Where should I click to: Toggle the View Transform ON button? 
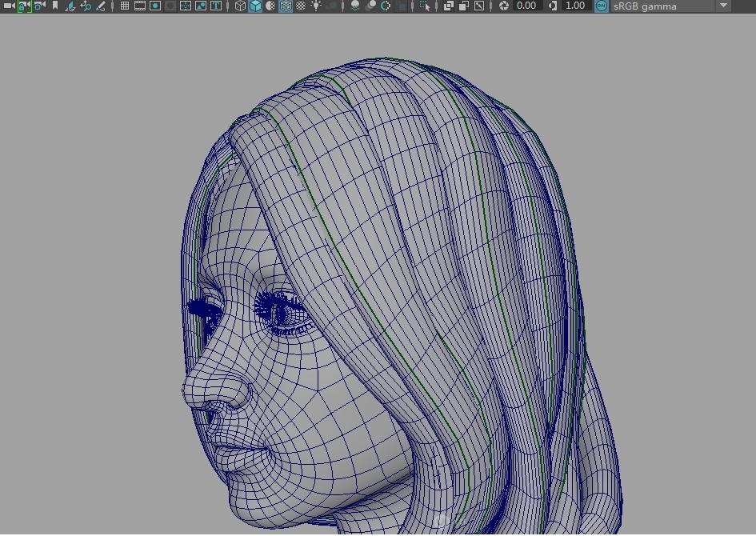tap(602, 6)
